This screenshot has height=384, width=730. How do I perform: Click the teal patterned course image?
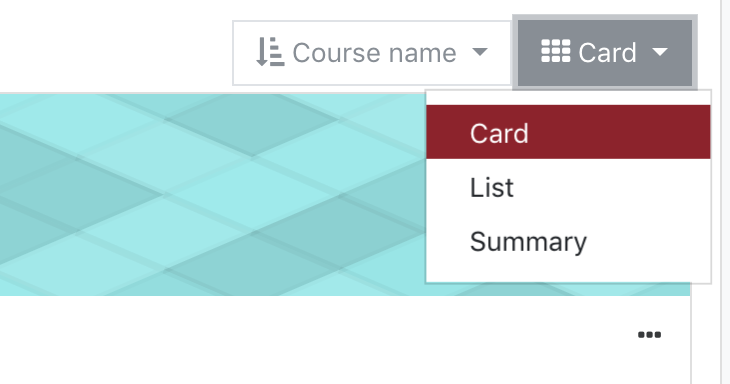point(212,195)
